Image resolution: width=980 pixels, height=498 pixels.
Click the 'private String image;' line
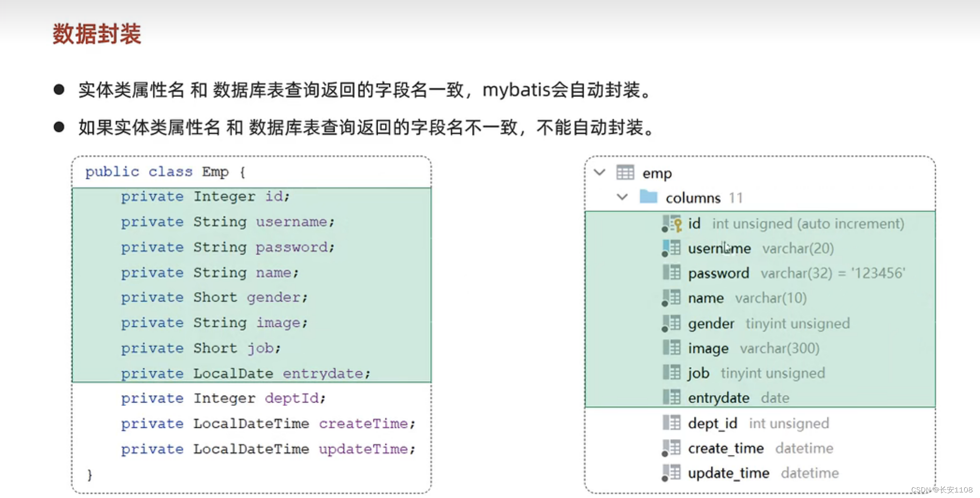(215, 323)
